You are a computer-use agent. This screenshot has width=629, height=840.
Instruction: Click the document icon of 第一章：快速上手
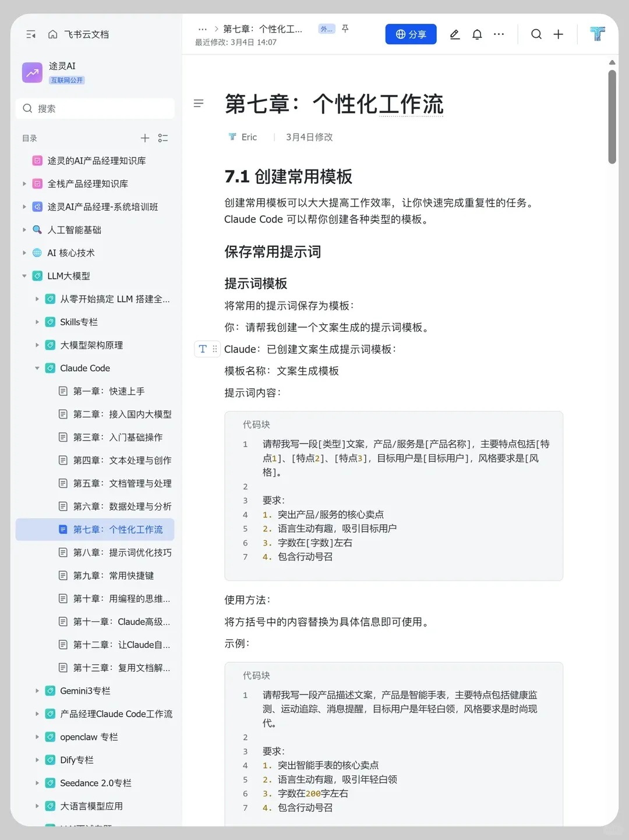63,391
